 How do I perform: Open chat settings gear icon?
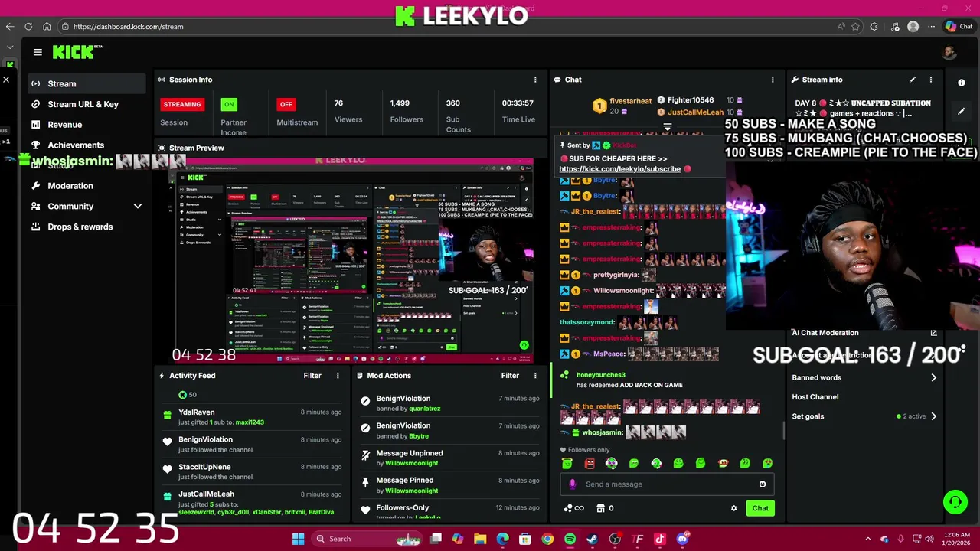point(733,508)
